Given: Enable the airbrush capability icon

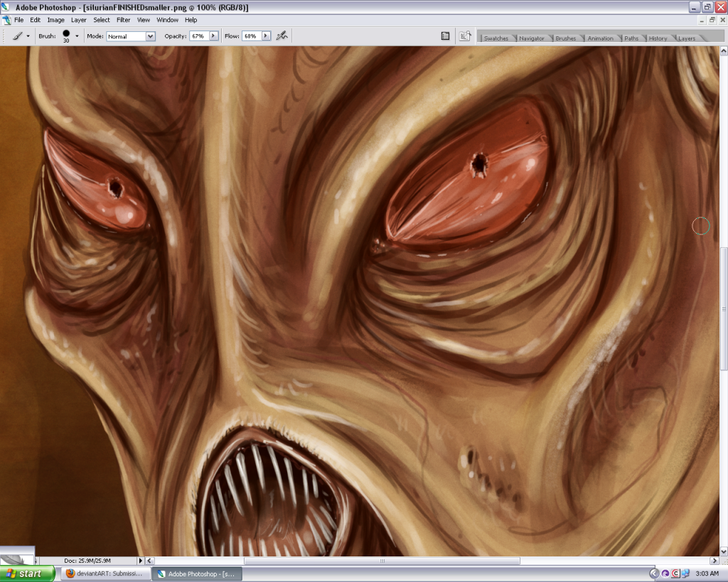Looking at the screenshot, I should pyautogui.click(x=282, y=36).
